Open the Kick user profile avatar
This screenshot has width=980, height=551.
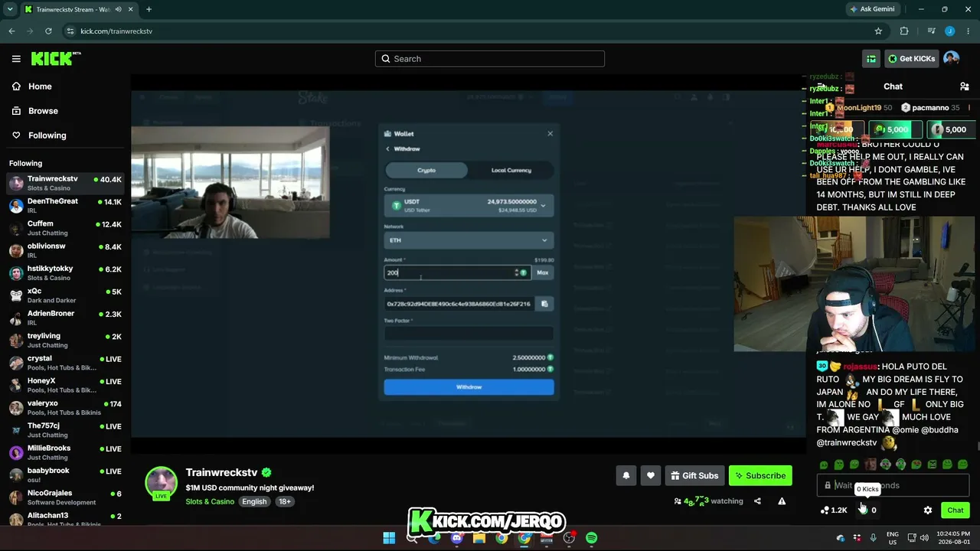coord(952,59)
